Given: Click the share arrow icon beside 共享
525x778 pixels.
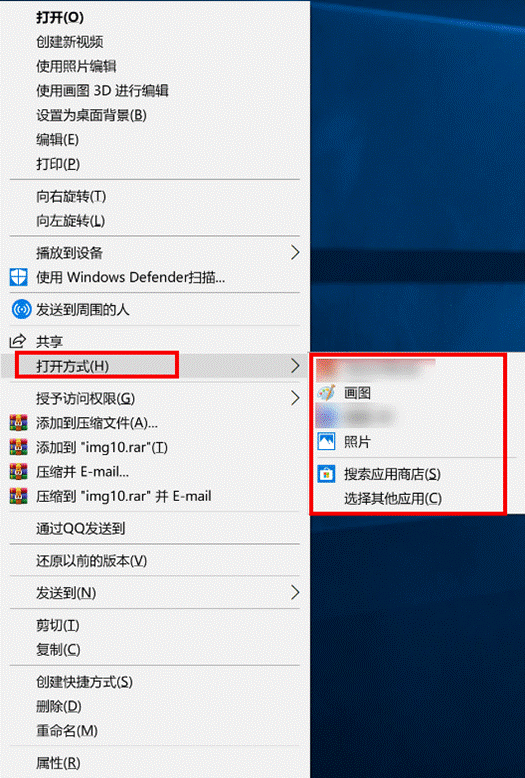Looking at the screenshot, I should pos(17,341).
